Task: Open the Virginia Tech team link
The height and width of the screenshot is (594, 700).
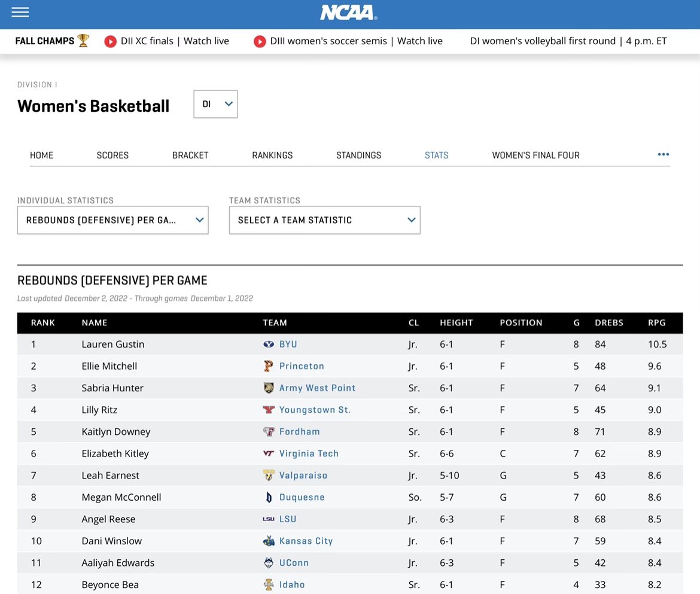Action: [309, 453]
